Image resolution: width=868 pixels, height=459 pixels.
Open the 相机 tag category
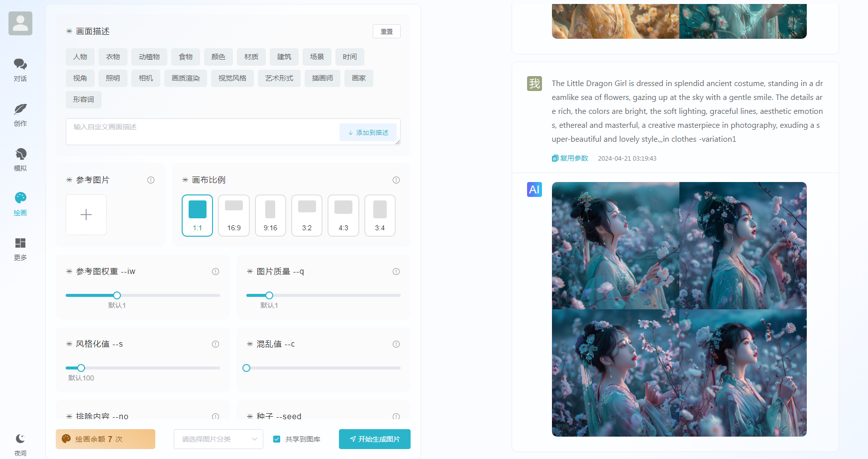[x=146, y=78]
